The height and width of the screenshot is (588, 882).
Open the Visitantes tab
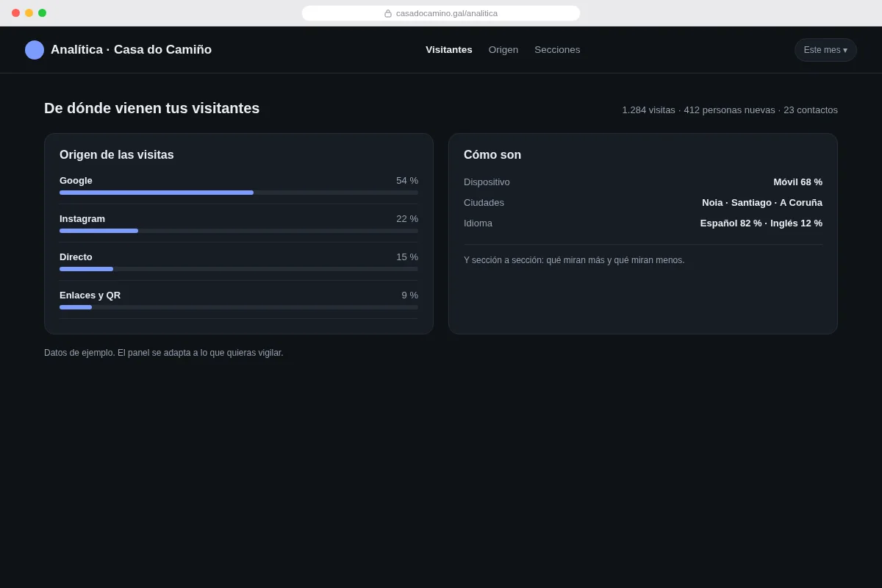pyautogui.click(x=449, y=50)
